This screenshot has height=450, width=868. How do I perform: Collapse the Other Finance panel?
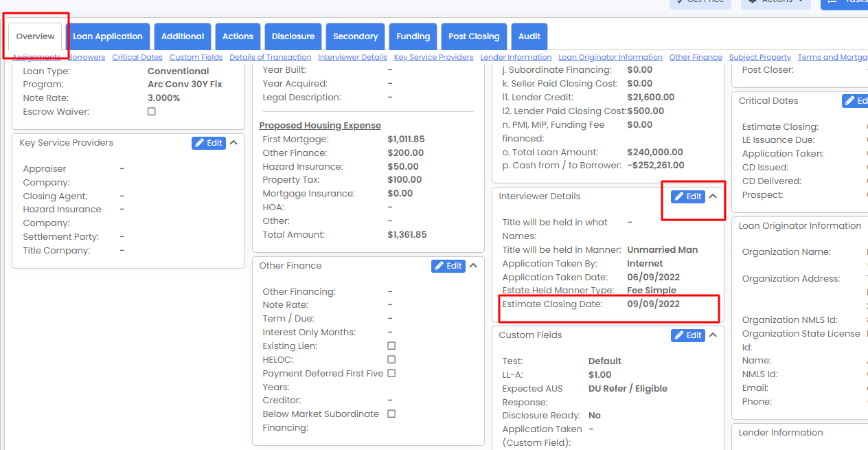pos(474,265)
